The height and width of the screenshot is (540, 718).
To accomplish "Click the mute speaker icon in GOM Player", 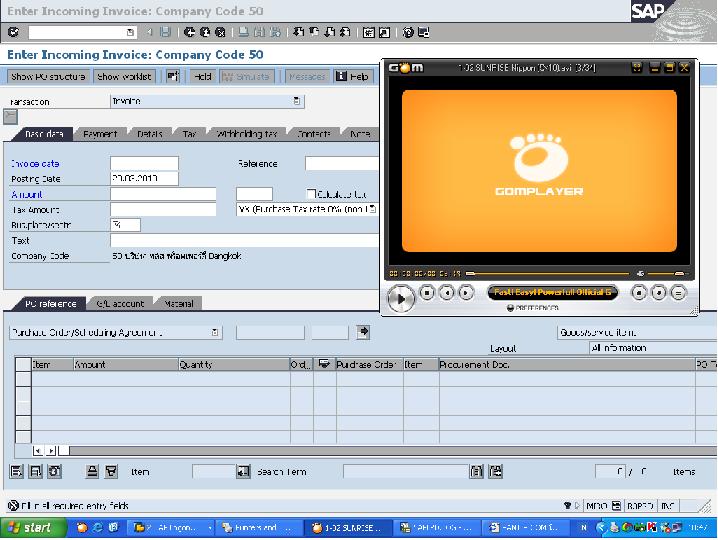I will [640, 273].
